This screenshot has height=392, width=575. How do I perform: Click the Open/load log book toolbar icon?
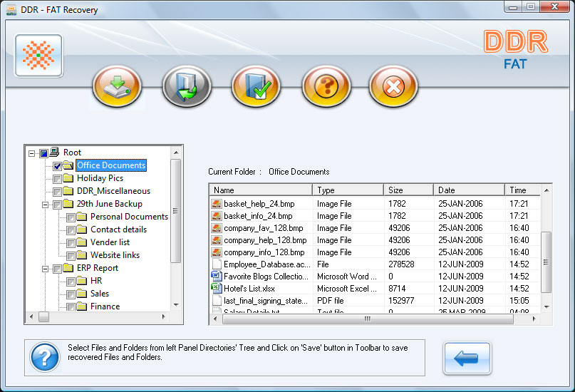(x=187, y=86)
